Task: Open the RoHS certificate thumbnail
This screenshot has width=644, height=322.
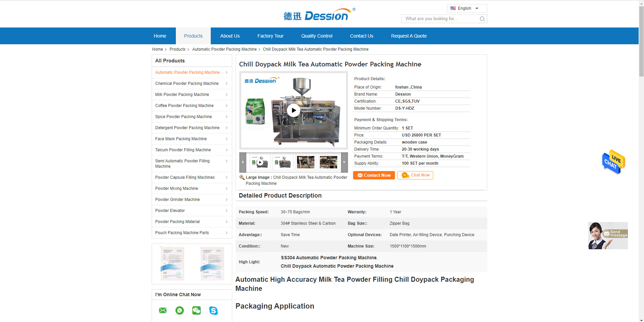Action: click(212, 264)
